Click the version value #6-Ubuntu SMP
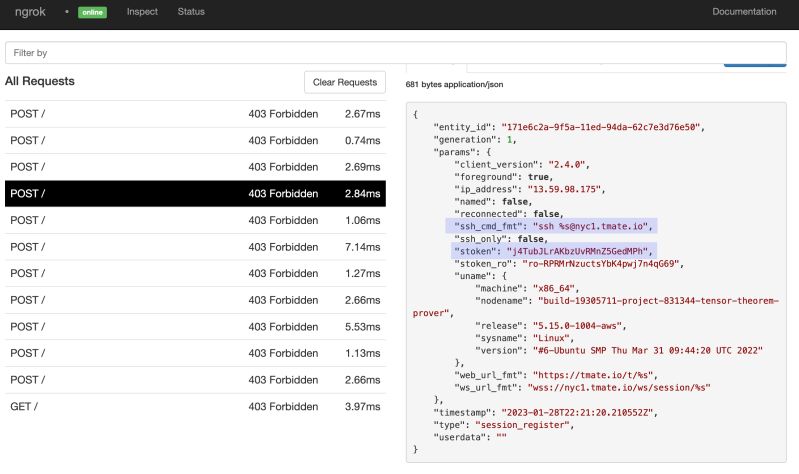 648,351
